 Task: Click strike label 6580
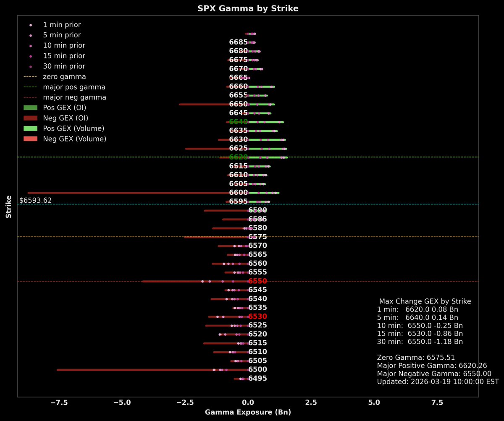pos(257,228)
